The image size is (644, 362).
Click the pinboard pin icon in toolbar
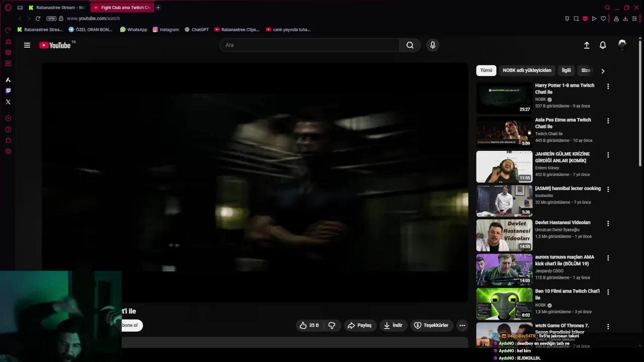tap(567, 19)
